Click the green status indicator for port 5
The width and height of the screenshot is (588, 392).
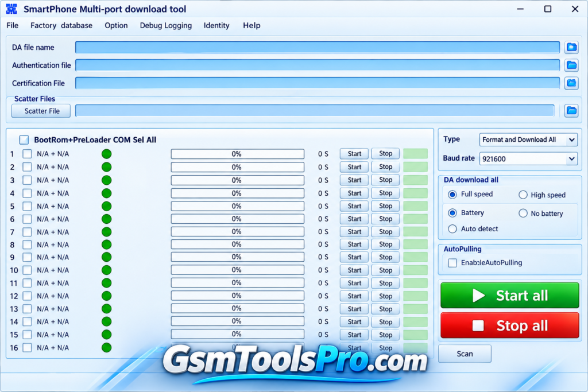click(106, 206)
